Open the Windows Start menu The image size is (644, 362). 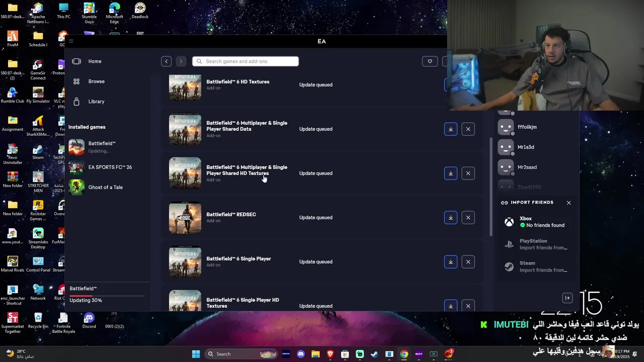coord(196,354)
